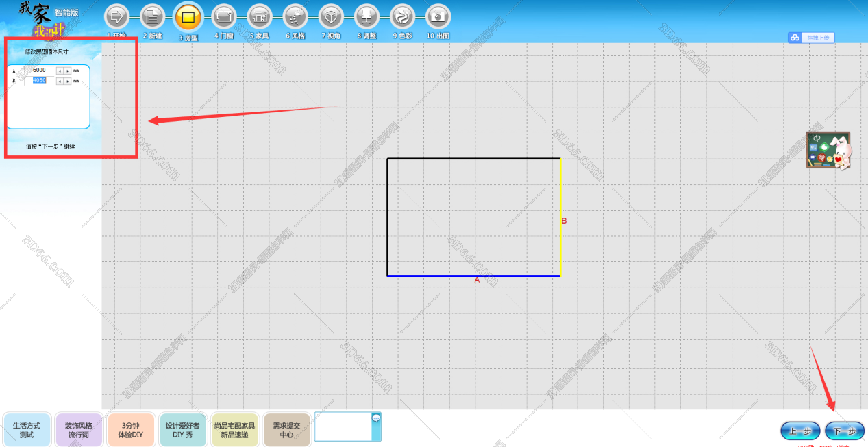Open 装饰风格流行词 decoration style tab

click(x=78, y=430)
